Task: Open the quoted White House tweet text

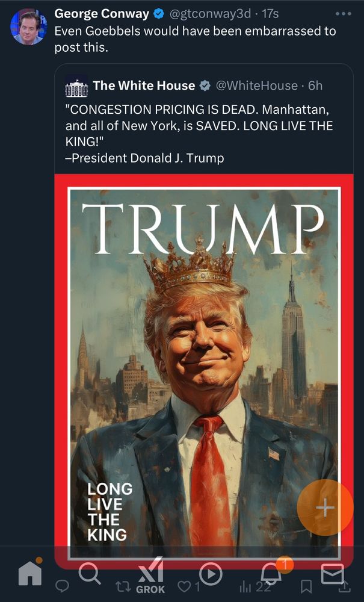Action: 200,134
